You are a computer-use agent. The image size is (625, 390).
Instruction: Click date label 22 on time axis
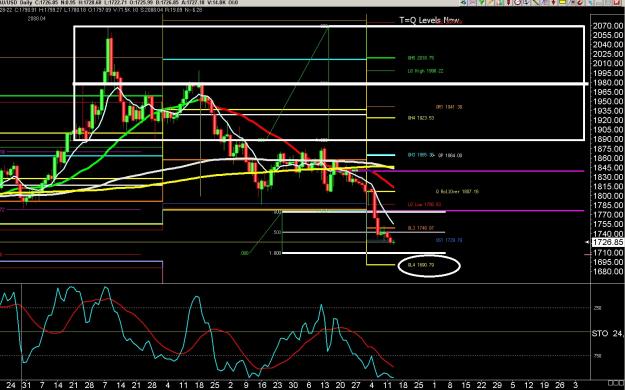[482, 385]
